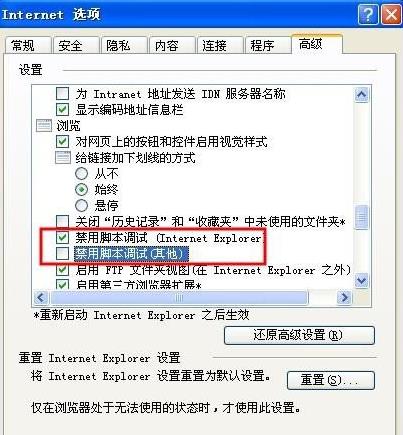The height and width of the screenshot is (435, 403).
Task: Check 禁用脚本调试(其他) option
Action: click(x=62, y=254)
